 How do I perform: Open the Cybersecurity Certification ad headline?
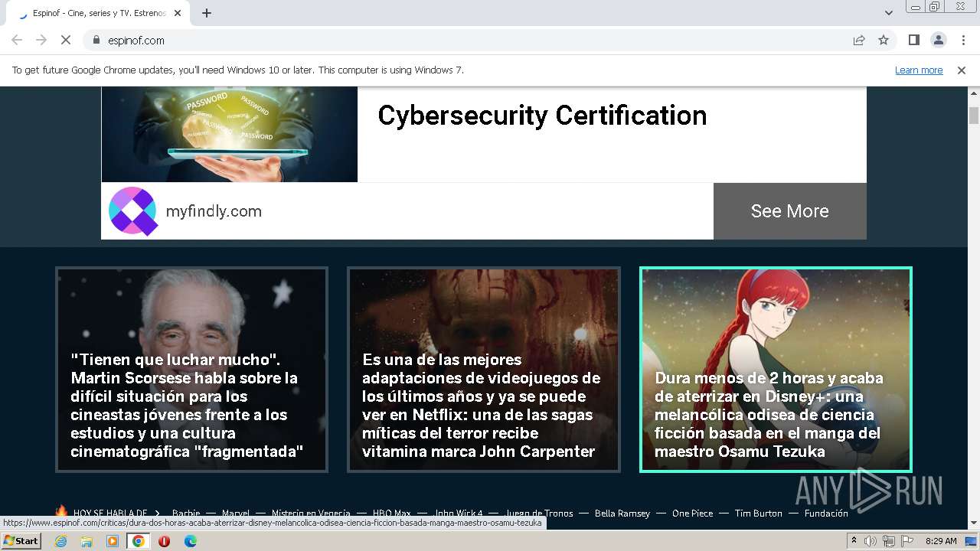tap(542, 116)
